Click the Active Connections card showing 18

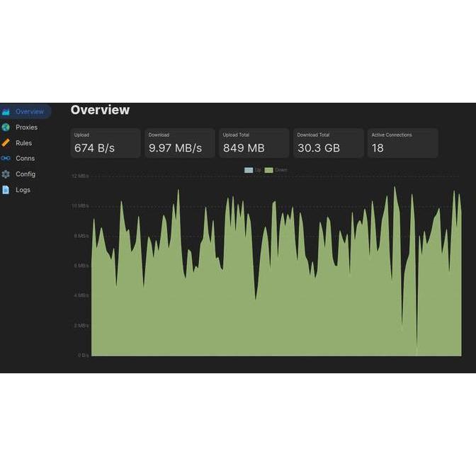402,143
